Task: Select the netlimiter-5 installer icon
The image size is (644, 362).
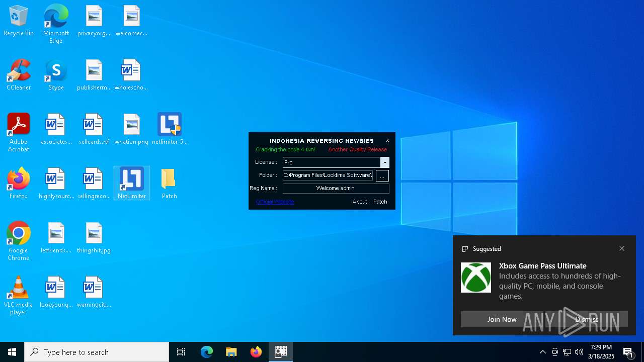Action: point(170,130)
